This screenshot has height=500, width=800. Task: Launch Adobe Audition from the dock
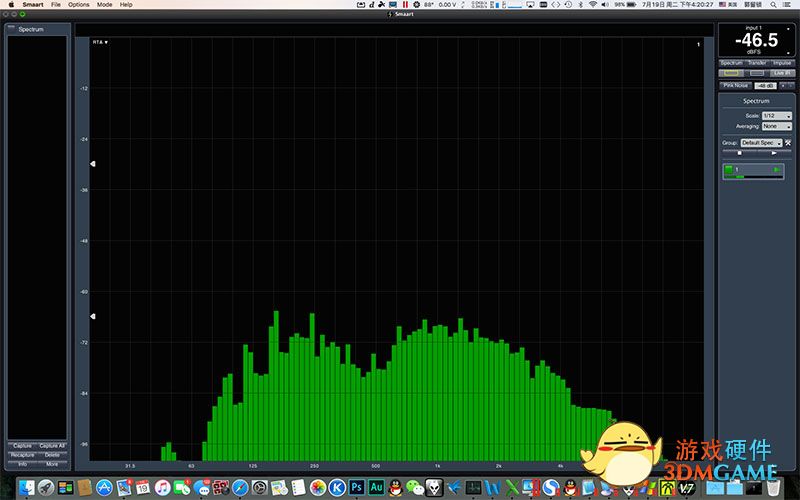click(x=376, y=488)
